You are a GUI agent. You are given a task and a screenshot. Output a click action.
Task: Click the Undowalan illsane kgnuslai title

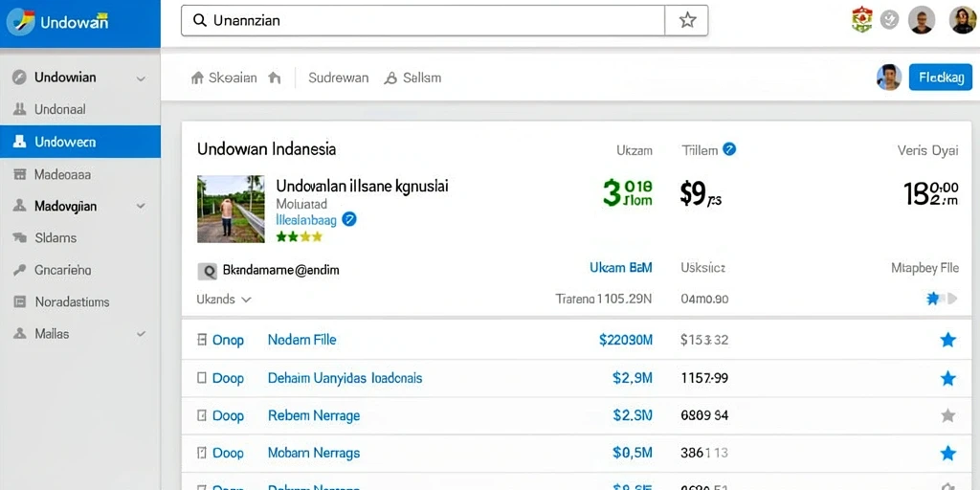click(362, 186)
